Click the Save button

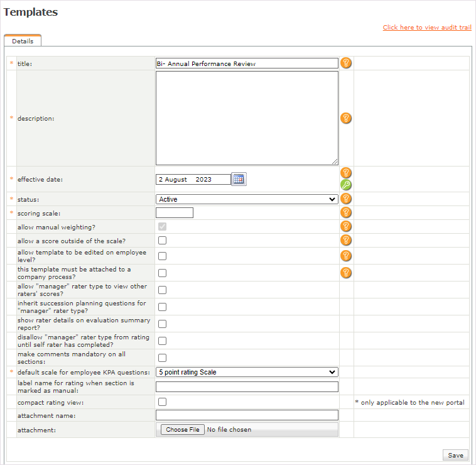455,456
